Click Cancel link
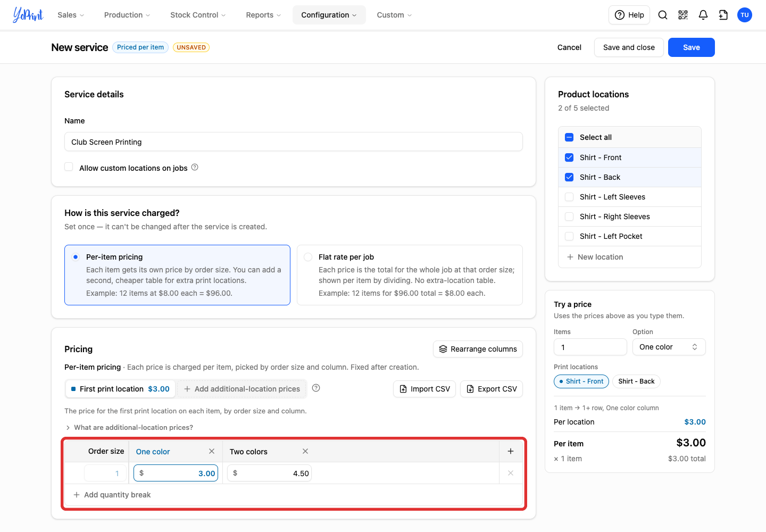 (569, 47)
